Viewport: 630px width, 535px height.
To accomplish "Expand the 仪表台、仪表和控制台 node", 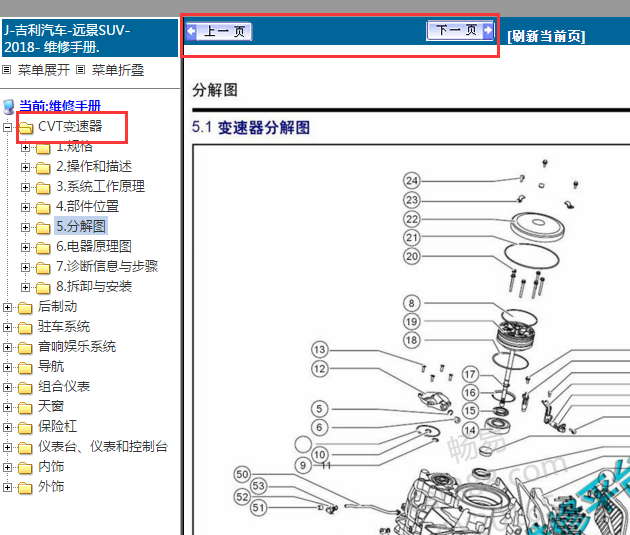I will pos(7,447).
